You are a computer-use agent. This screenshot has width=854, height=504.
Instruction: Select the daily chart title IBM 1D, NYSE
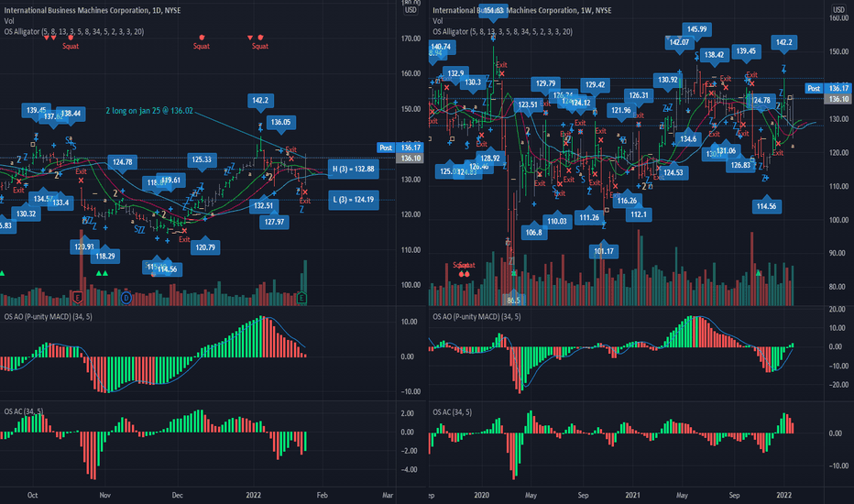[93, 10]
